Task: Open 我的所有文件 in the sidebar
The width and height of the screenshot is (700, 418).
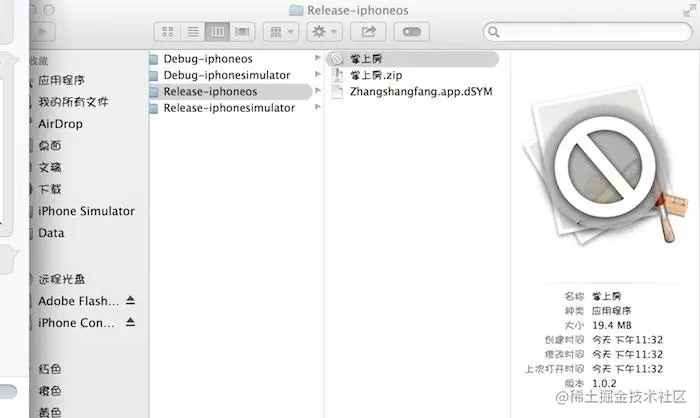Action: click(x=73, y=102)
